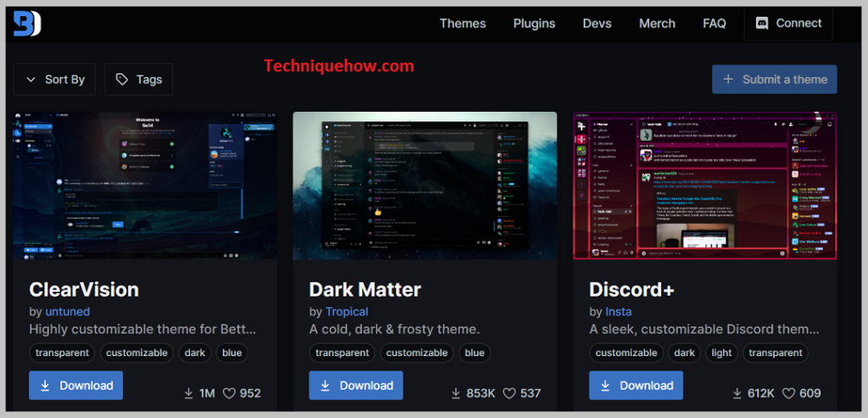Image resolution: width=868 pixels, height=418 pixels.
Task: Select Discord+'s dark tag
Action: pos(684,353)
